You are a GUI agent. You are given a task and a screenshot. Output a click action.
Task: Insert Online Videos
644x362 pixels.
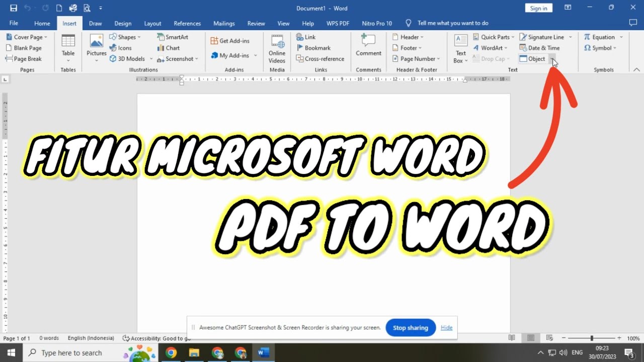click(x=277, y=48)
